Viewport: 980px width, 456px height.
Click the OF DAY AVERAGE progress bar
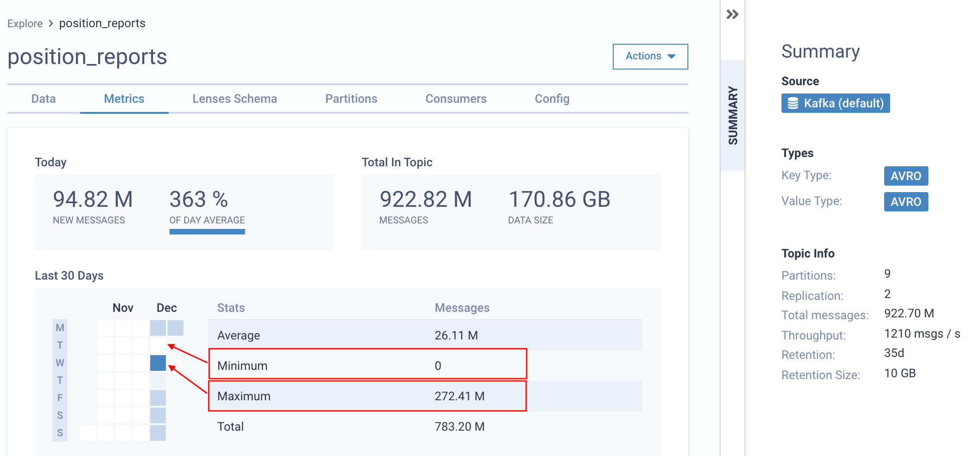207,232
